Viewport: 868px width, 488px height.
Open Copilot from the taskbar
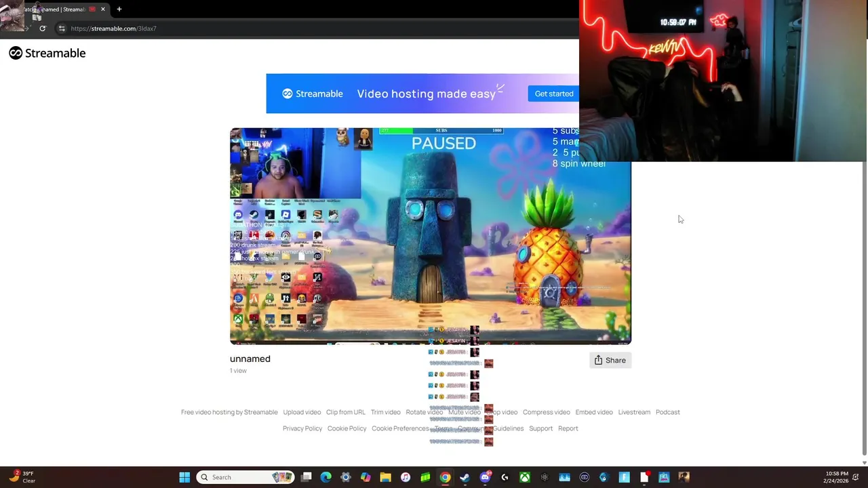[366, 477]
